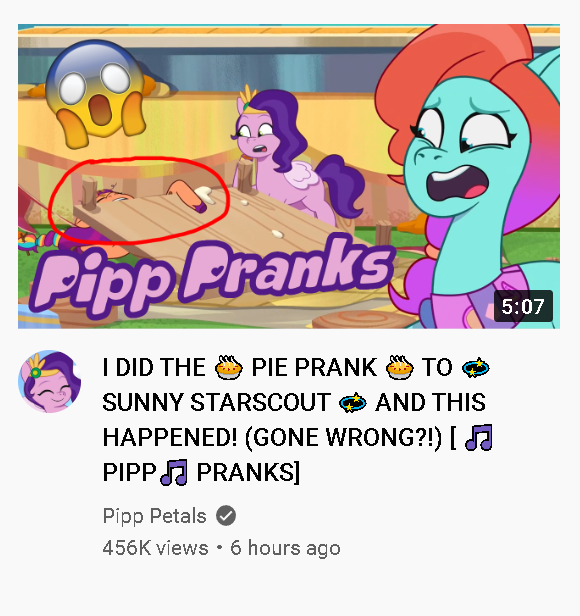
Task: Open the Pipp Petals channel name link
Action: 154,516
